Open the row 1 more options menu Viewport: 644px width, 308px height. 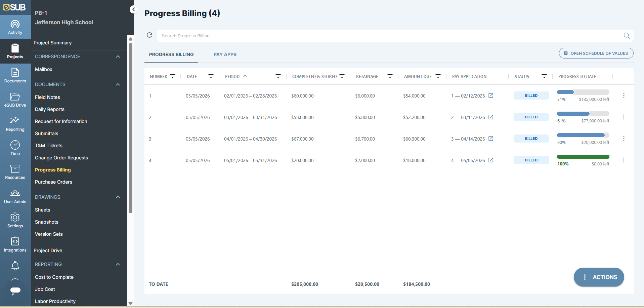(624, 95)
